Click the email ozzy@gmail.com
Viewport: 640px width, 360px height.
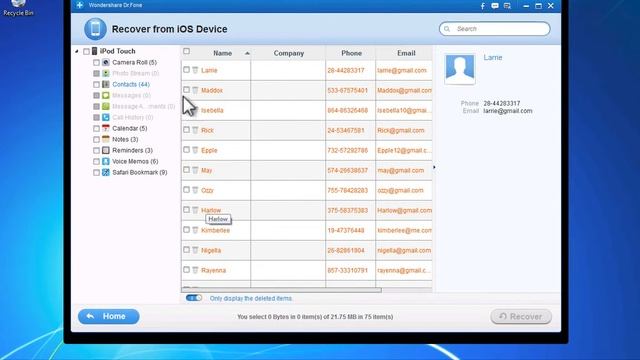click(400, 190)
